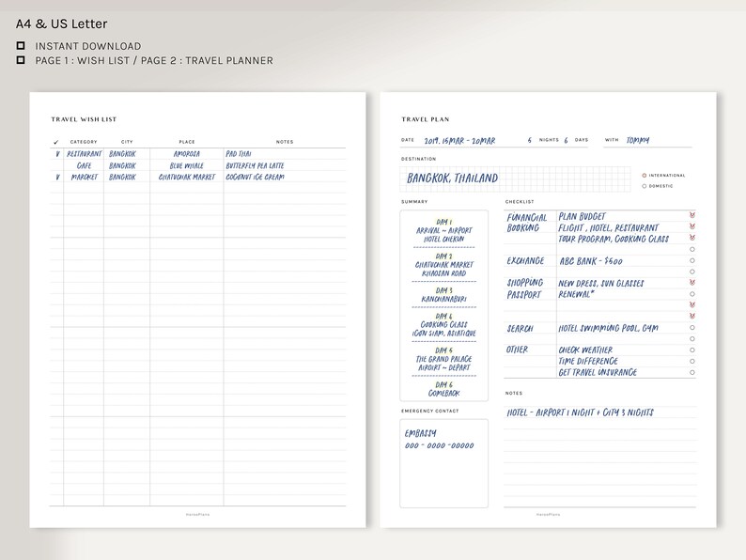This screenshot has width=746, height=560.
Task: Click the days count field
Action: point(567,140)
